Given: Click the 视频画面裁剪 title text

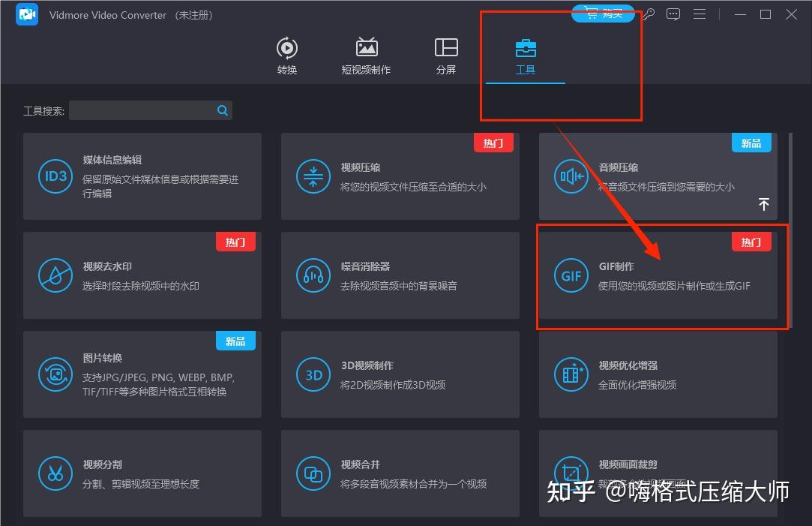Looking at the screenshot, I should (628, 464).
